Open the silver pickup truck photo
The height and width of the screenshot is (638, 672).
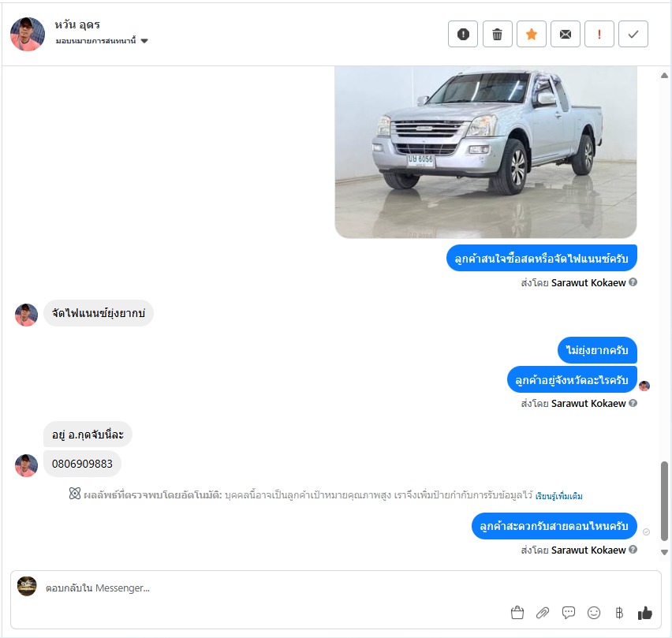click(486, 152)
